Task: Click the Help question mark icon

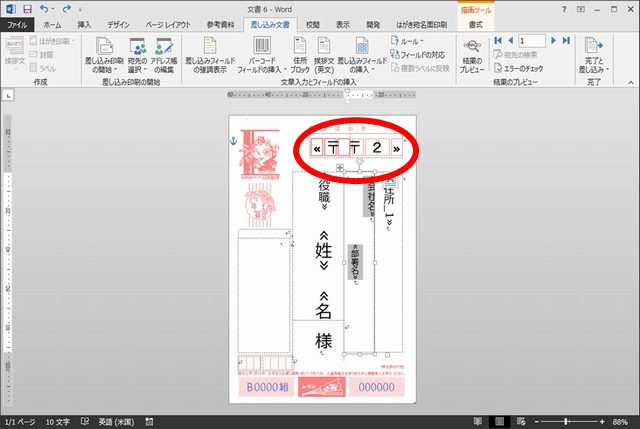Action: pyautogui.click(x=564, y=9)
